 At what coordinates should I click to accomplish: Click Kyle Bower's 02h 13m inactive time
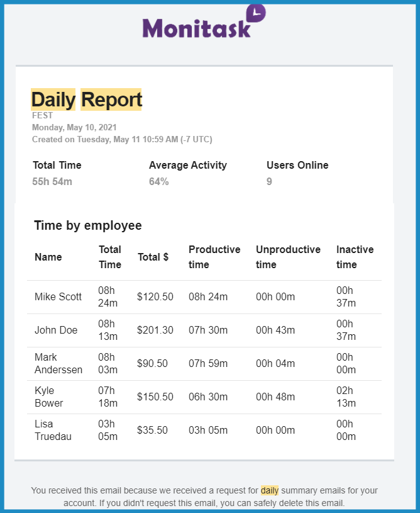pos(346,397)
